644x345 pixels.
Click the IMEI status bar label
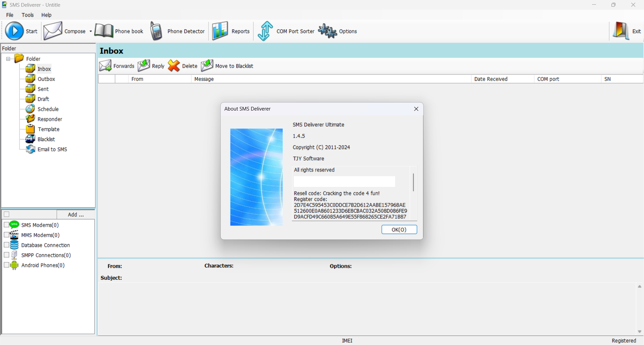tap(347, 341)
